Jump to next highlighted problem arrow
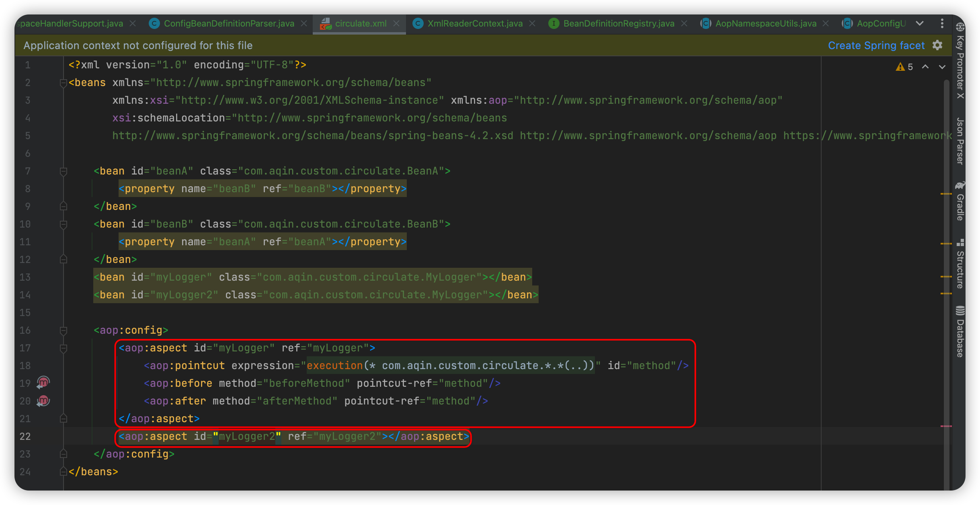This screenshot has height=505, width=980. (x=942, y=67)
